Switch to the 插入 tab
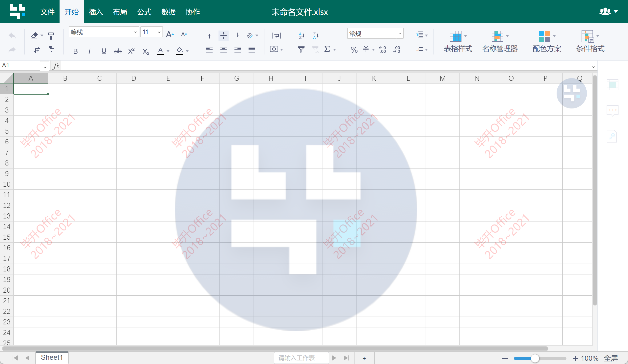The height and width of the screenshot is (364, 628). tap(96, 12)
